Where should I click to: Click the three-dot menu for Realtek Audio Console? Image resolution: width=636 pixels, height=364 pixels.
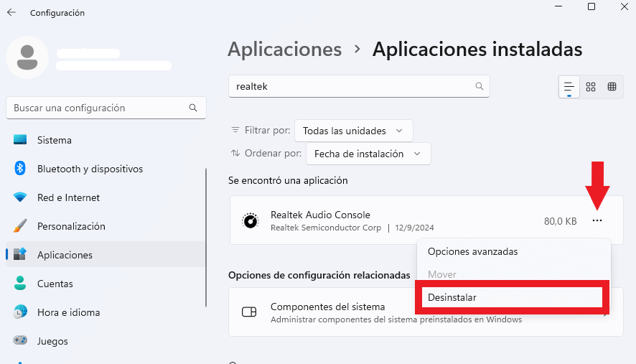click(597, 220)
